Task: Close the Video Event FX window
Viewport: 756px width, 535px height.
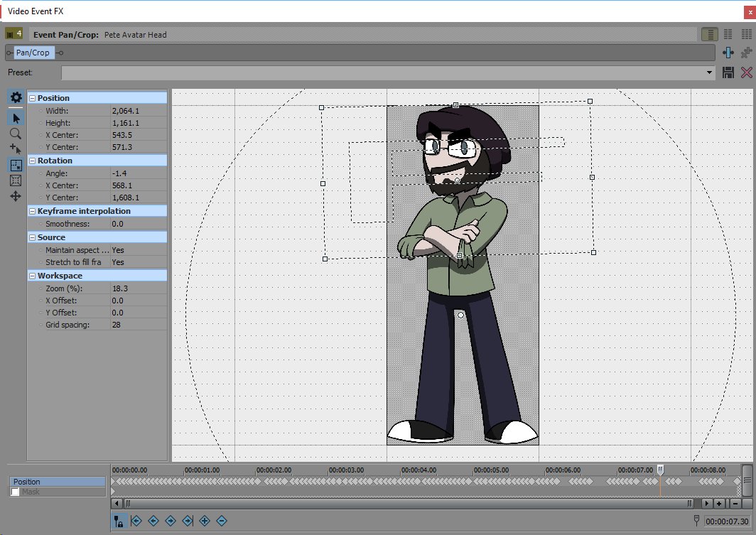Action: 750,11
